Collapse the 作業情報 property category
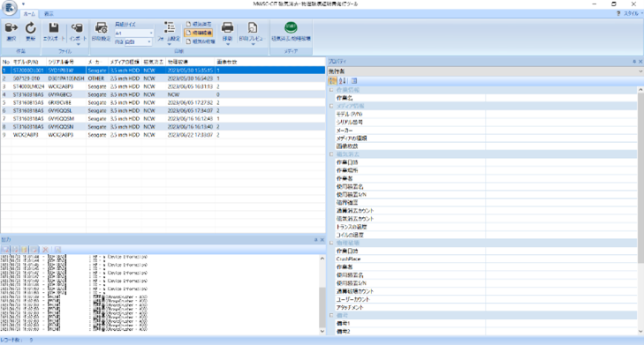The image size is (644, 345). pos(331,90)
